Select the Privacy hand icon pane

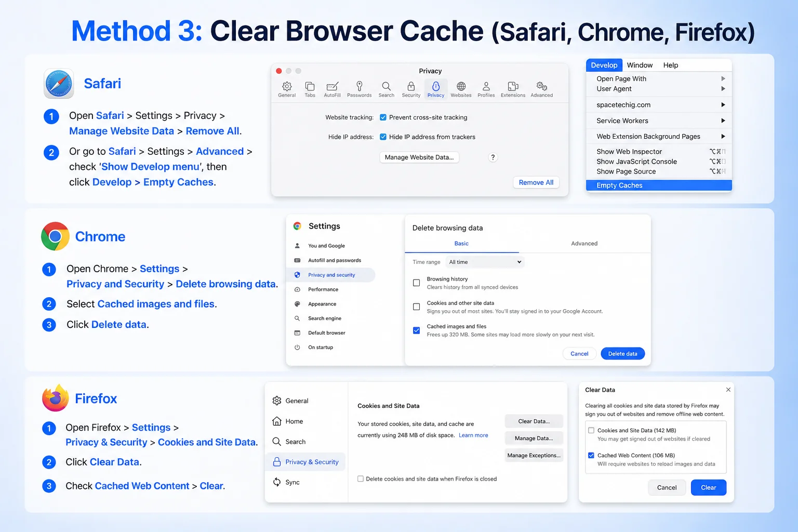(436, 89)
